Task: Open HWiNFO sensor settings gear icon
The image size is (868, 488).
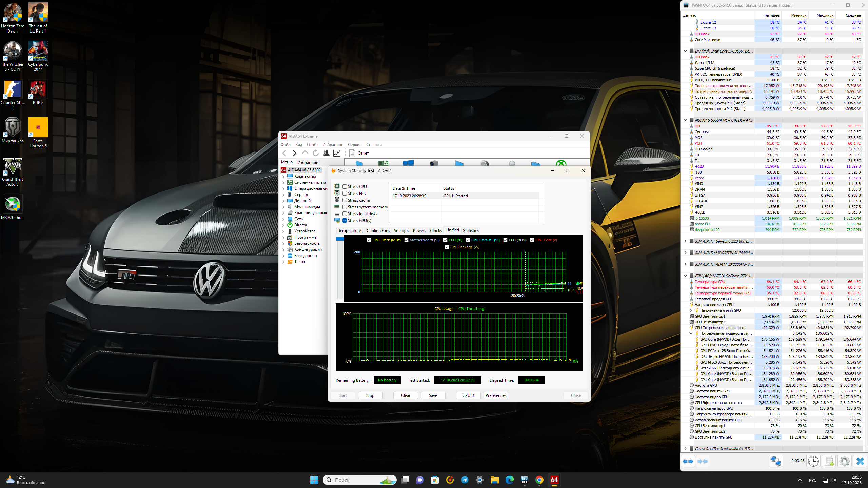Action: click(x=844, y=461)
